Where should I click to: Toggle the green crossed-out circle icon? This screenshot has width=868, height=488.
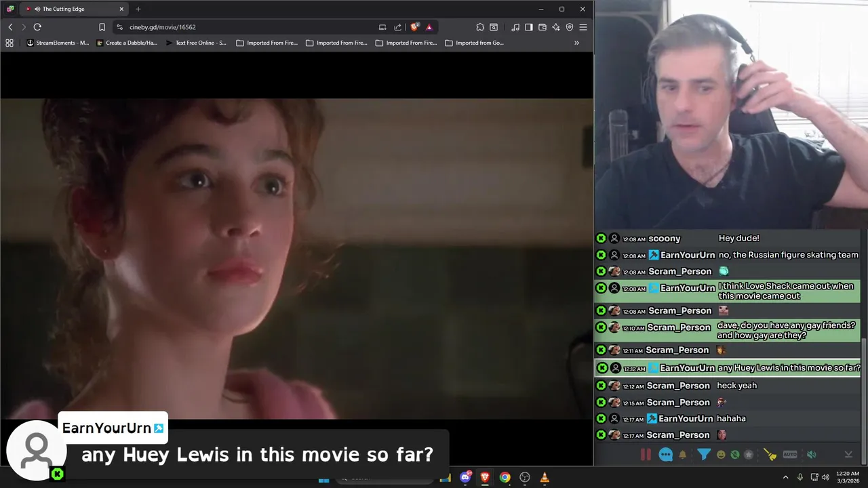click(735, 455)
